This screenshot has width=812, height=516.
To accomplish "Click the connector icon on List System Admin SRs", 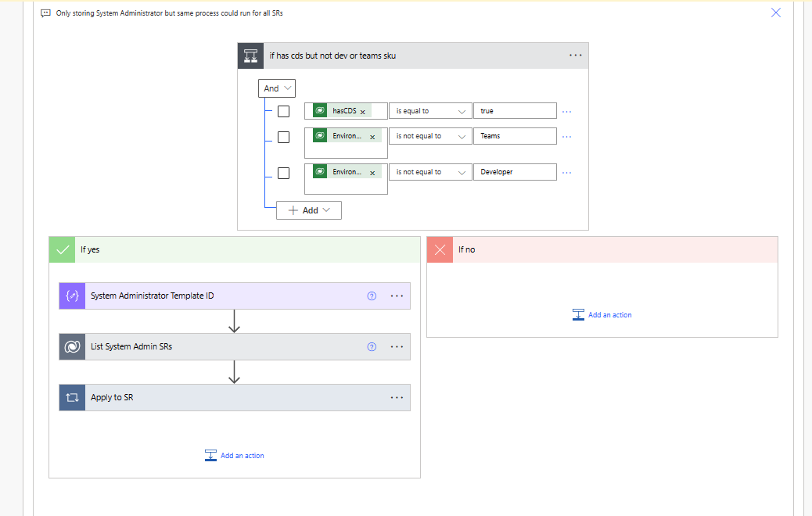I will click(71, 346).
